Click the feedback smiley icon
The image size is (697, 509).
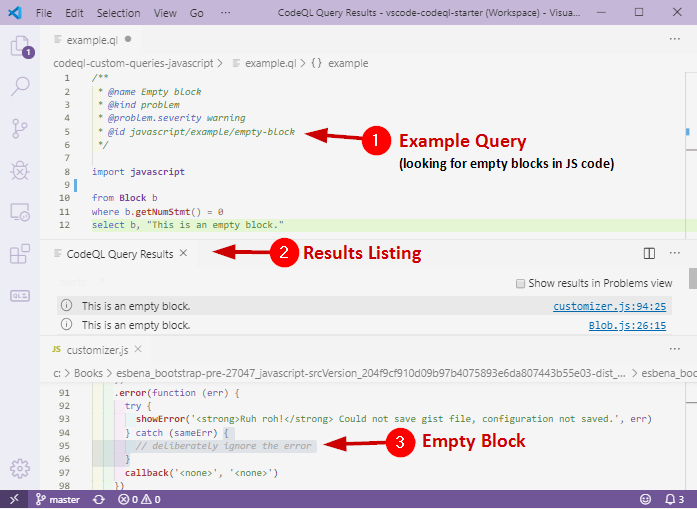coord(645,500)
